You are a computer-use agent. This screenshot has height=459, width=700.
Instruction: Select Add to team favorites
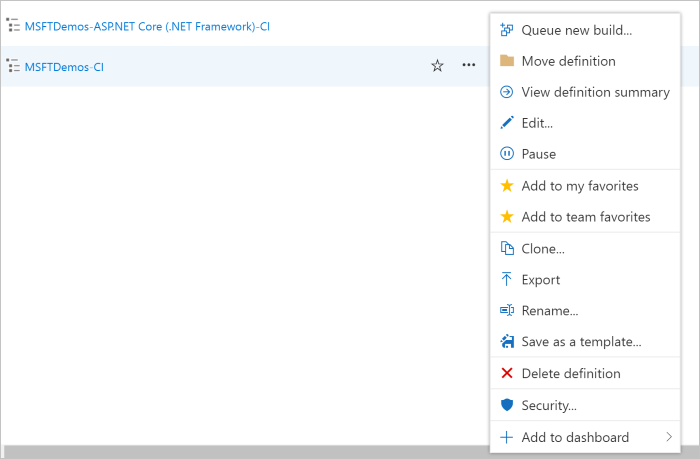coord(585,217)
